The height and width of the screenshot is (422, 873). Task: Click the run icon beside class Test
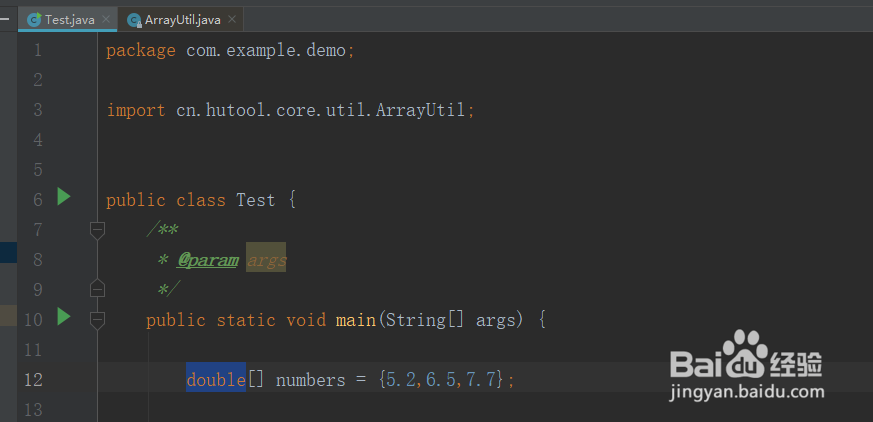[x=64, y=197]
